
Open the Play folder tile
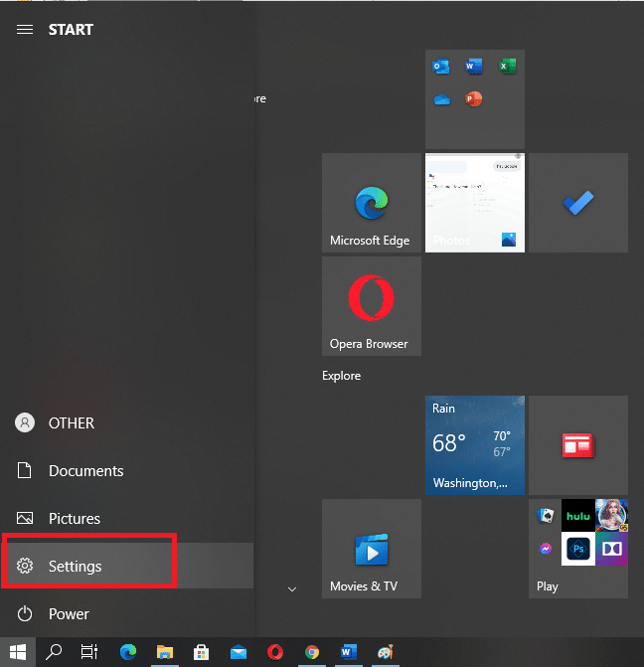click(x=577, y=549)
